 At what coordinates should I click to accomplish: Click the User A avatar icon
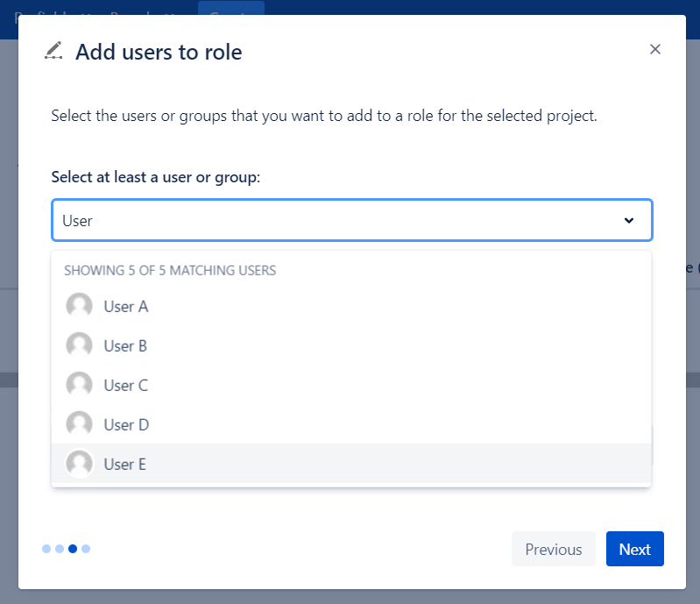pos(80,306)
